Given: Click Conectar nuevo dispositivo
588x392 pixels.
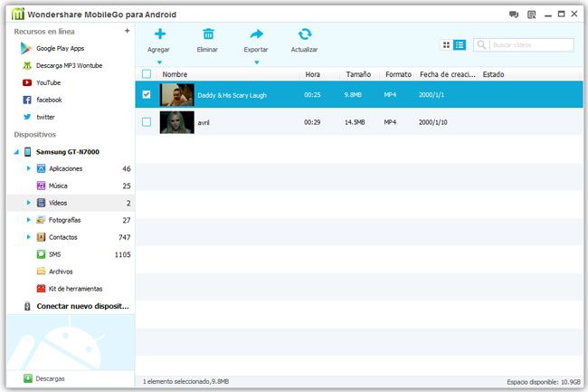Looking at the screenshot, I should pyautogui.click(x=82, y=306).
